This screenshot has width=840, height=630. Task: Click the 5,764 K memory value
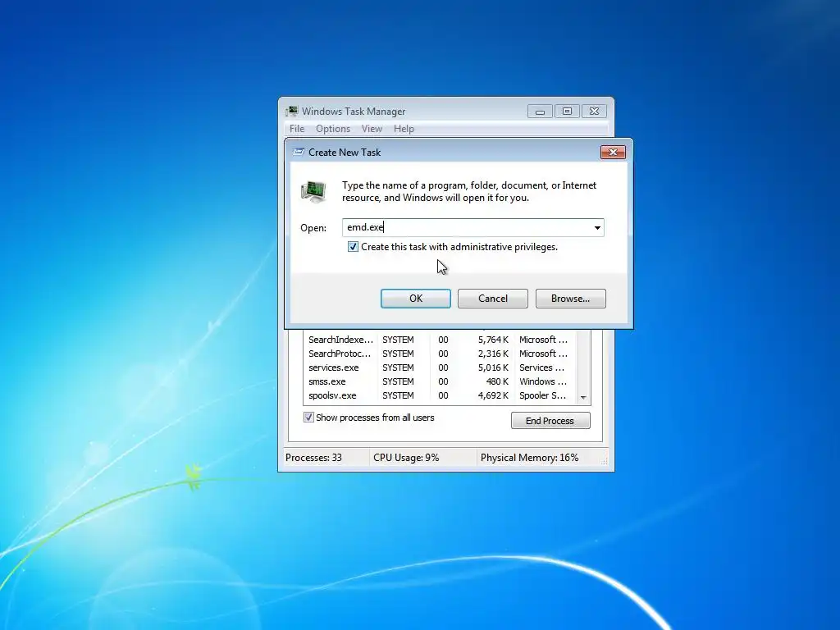[493, 340]
